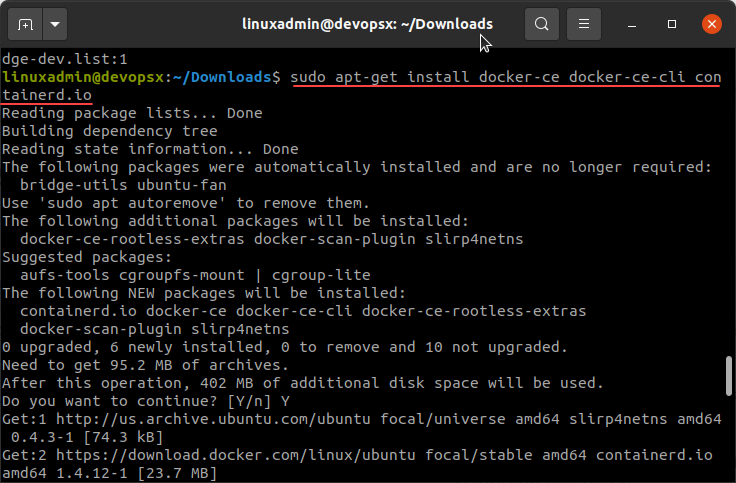Expand the new tab dropdown arrow

pyautogui.click(x=55, y=24)
